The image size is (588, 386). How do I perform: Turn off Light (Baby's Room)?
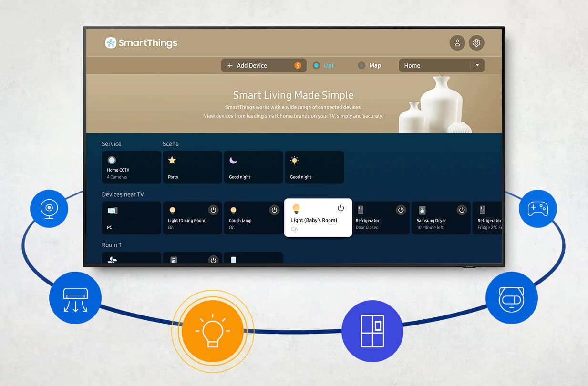point(341,208)
